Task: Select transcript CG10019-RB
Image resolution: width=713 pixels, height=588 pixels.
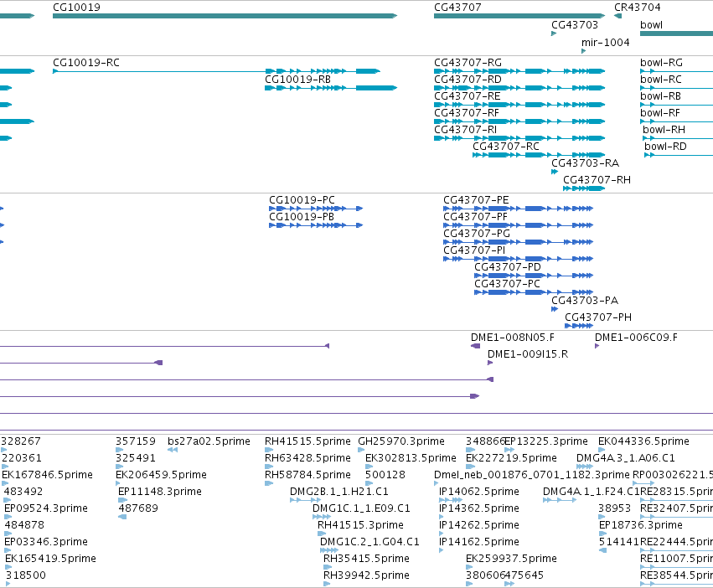Action: coord(331,88)
